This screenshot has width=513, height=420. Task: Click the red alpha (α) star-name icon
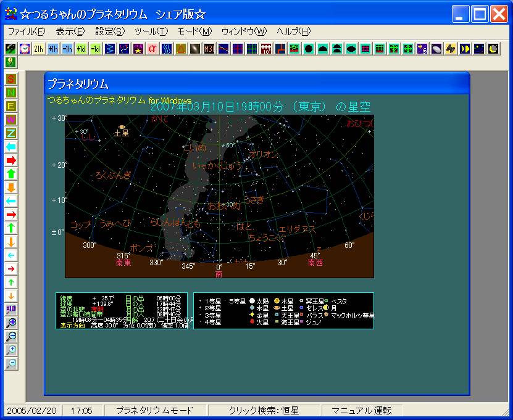click(152, 49)
